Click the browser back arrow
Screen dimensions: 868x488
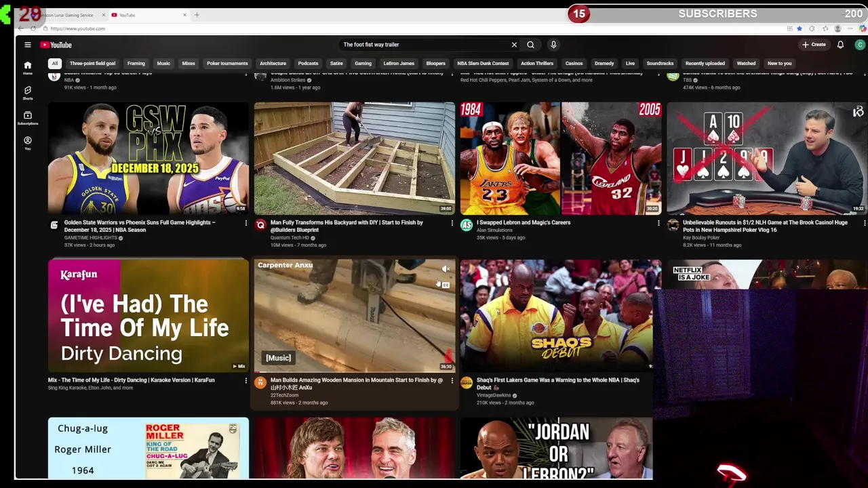coord(20,28)
